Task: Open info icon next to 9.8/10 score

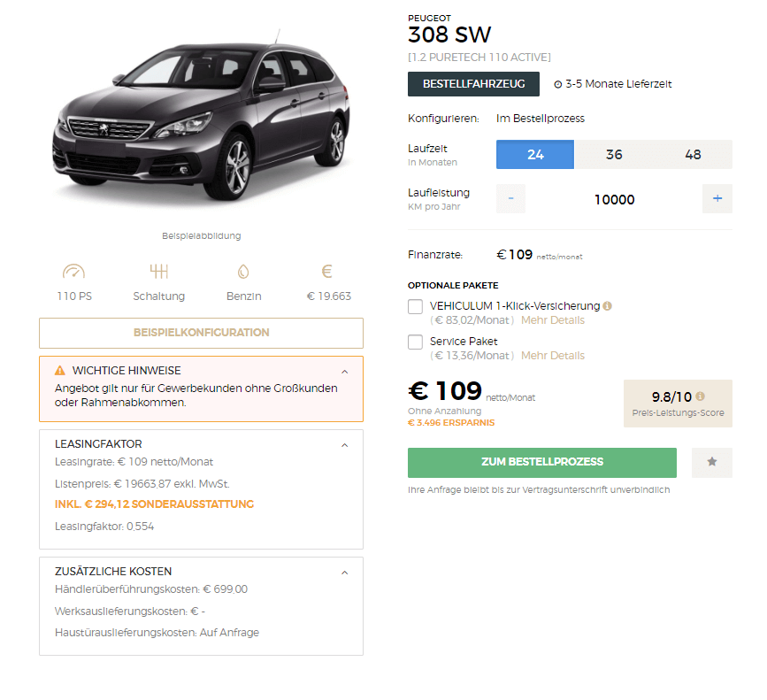Action: [x=700, y=396]
